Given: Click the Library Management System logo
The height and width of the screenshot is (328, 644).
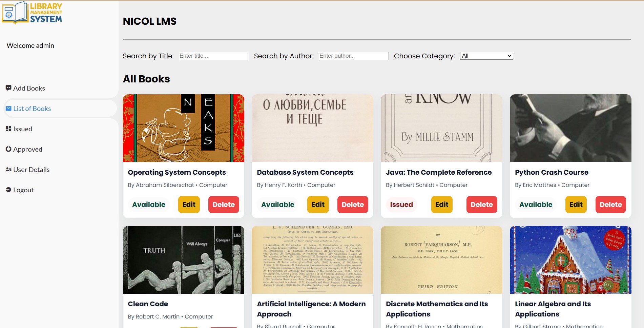Looking at the screenshot, I should (32, 14).
